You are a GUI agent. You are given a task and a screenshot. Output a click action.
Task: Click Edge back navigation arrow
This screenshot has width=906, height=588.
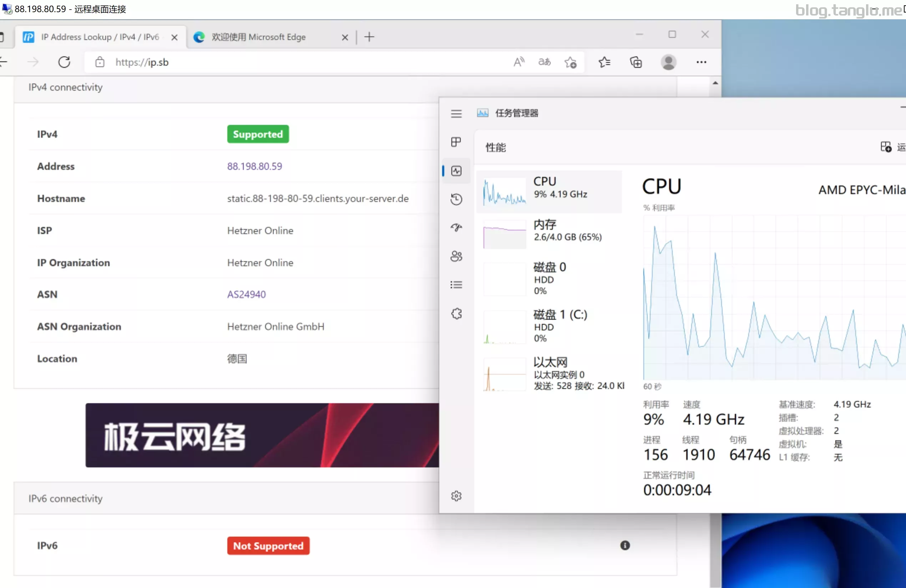click(x=3, y=62)
